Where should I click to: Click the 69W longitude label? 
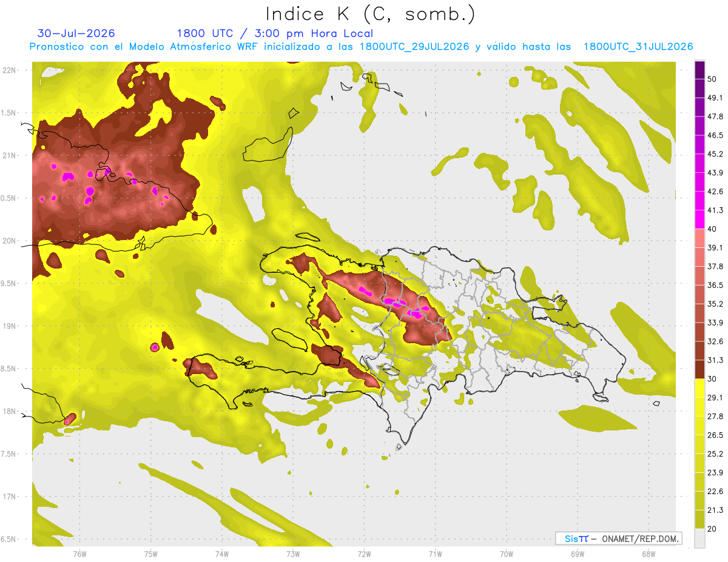click(578, 555)
